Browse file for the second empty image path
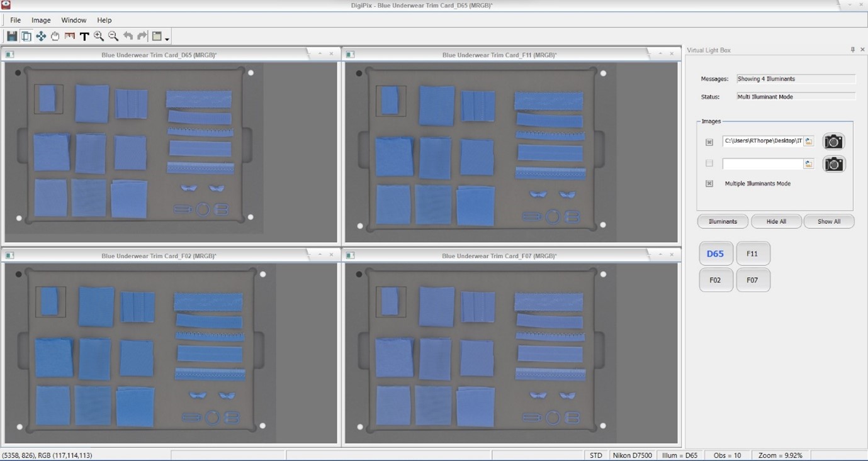 [809, 164]
